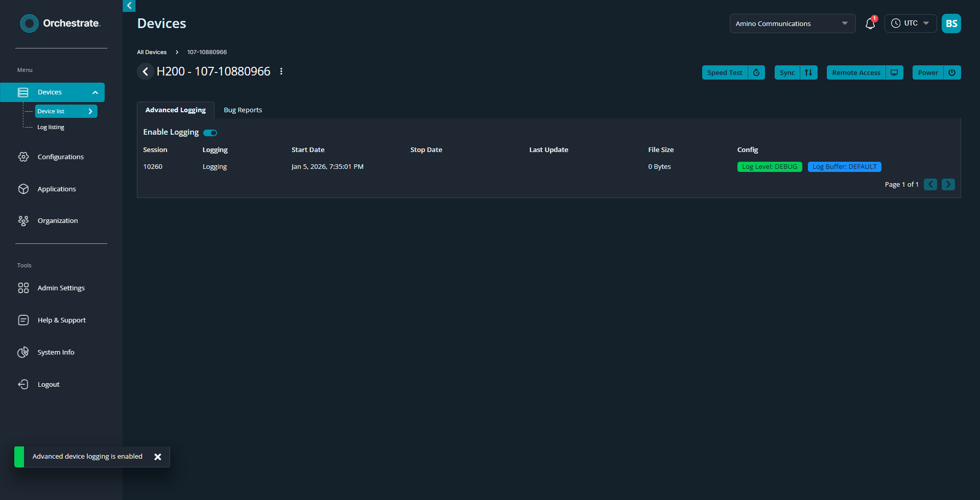The width and height of the screenshot is (980, 500).
Task: Open the UTC timezone dropdown
Action: coord(910,23)
